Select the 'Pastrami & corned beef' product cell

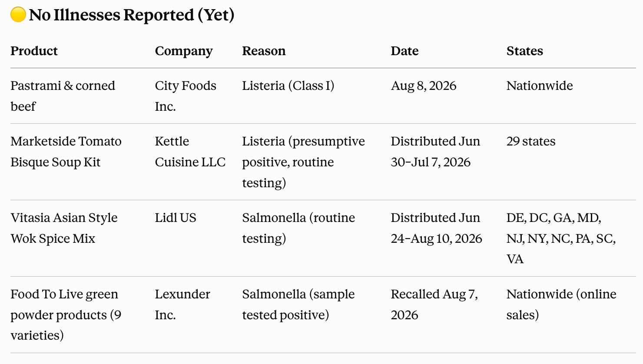pos(63,96)
